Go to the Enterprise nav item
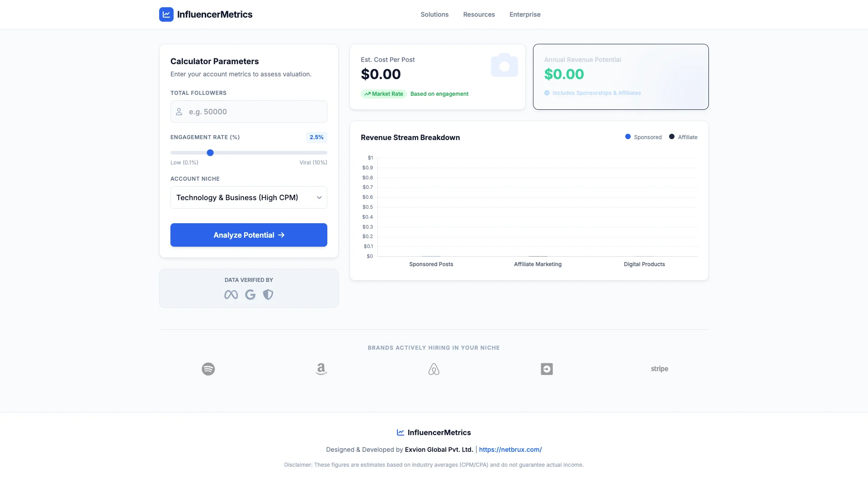Screen dimensions: 868x483 coord(524,14)
